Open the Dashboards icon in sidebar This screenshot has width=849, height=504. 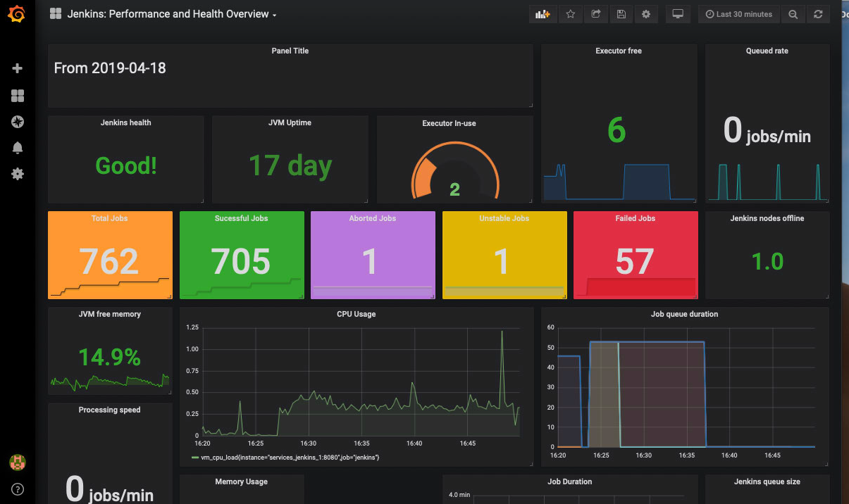(18, 96)
